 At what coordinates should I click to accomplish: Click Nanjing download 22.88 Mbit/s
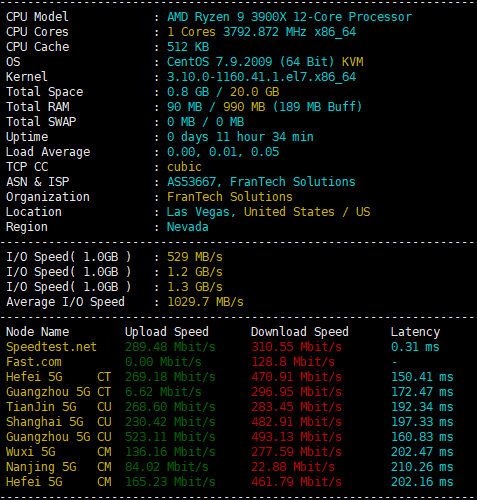[x=293, y=467]
